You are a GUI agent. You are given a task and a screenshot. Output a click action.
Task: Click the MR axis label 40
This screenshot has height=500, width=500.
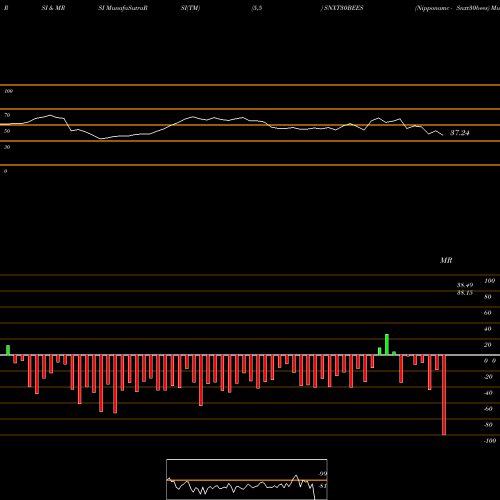[x=488, y=329]
